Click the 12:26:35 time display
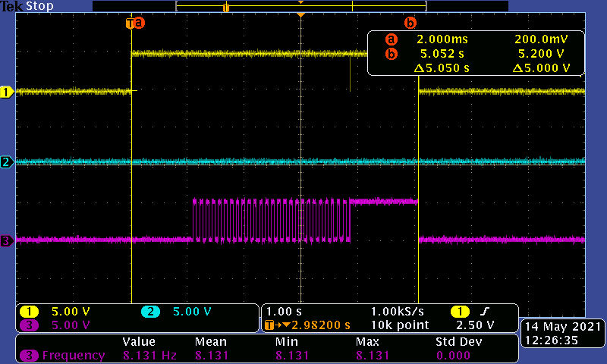The image size is (607, 364). tap(552, 340)
